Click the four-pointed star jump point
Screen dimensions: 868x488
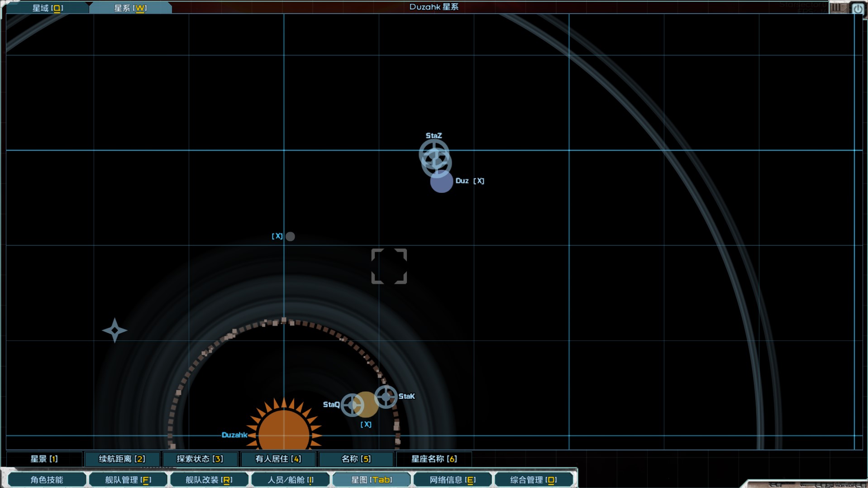114,330
